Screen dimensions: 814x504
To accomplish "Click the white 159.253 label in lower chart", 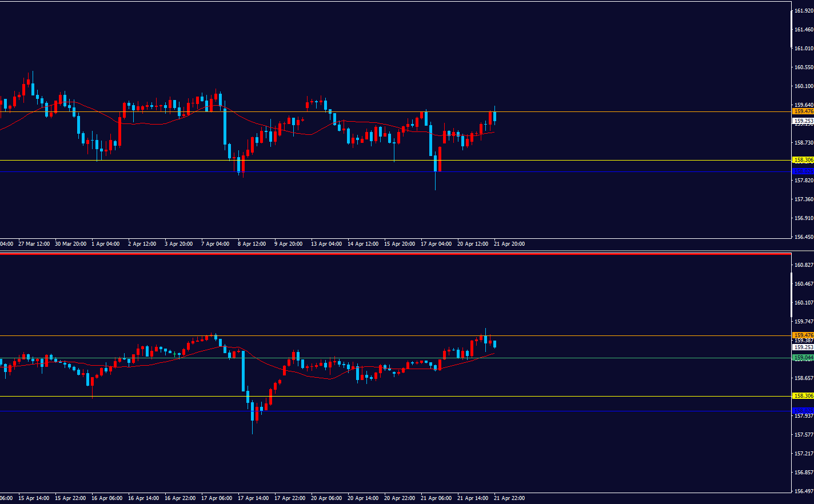I will click(803, 347).
